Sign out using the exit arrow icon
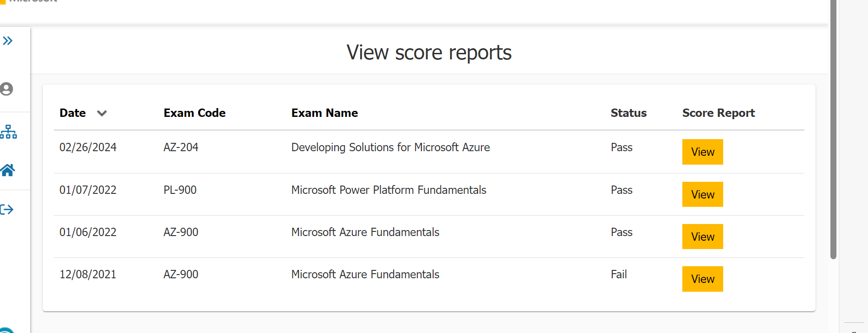Viewport: 868px width, 333px height. pos(7,210)
